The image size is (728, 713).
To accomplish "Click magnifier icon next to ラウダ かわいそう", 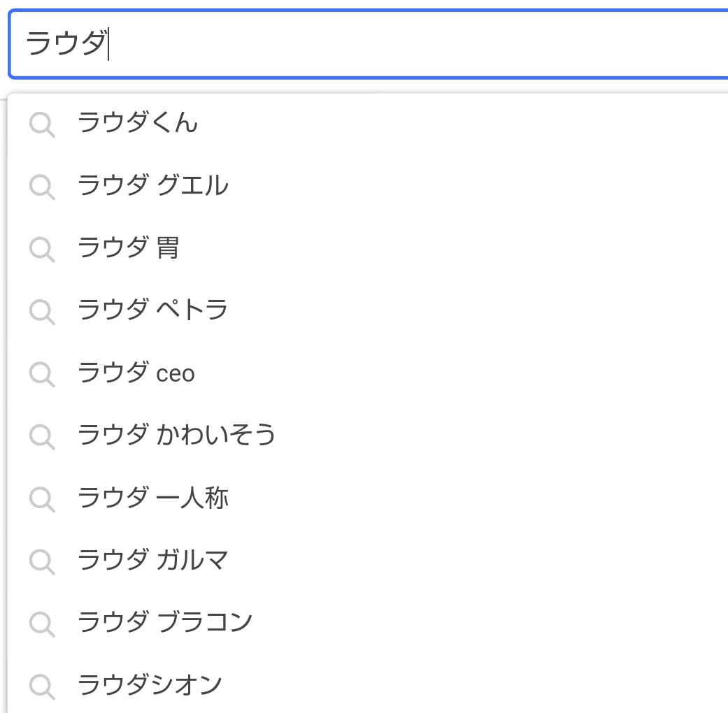I will tap(42, 437).
